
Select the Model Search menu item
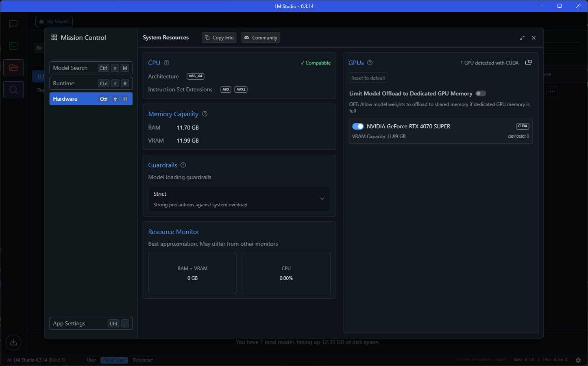click(x=91, y=68)
